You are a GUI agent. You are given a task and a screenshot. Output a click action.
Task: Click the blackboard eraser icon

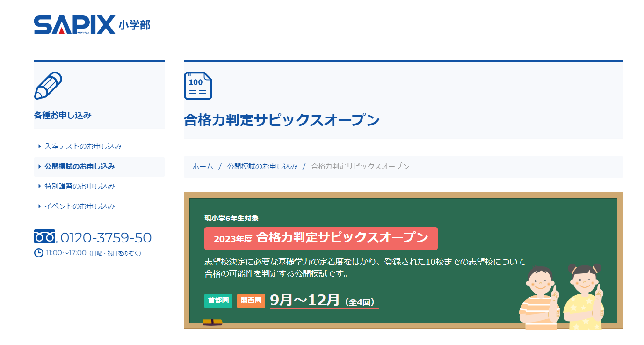pyautogui.click(x=212, y=322)
